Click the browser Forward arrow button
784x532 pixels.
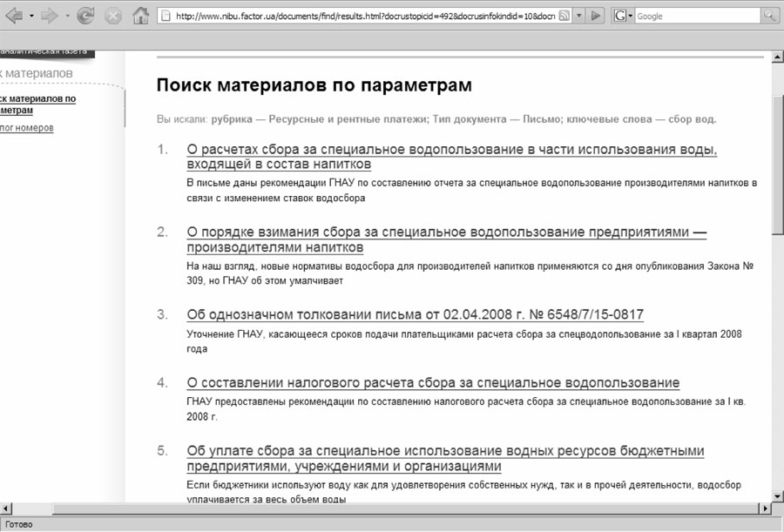[x=50, y=16]
